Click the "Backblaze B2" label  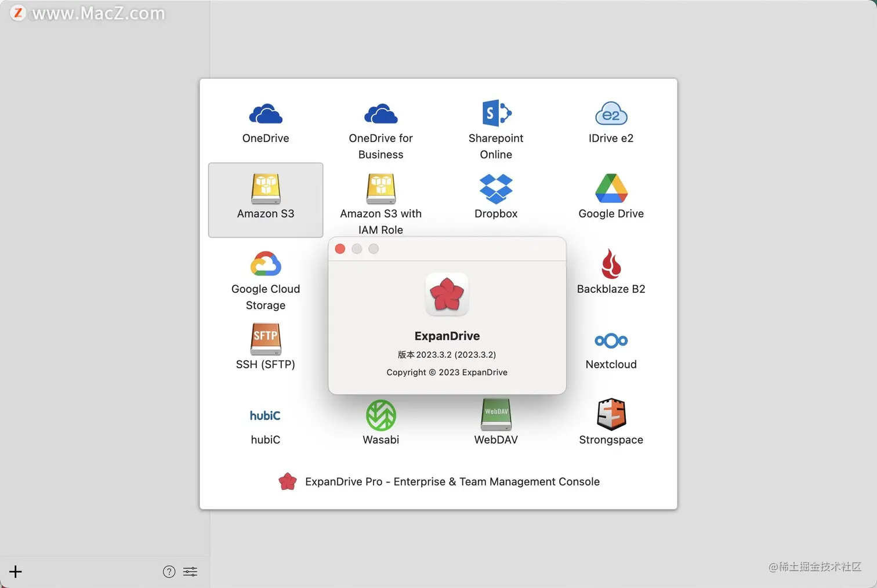611,289
